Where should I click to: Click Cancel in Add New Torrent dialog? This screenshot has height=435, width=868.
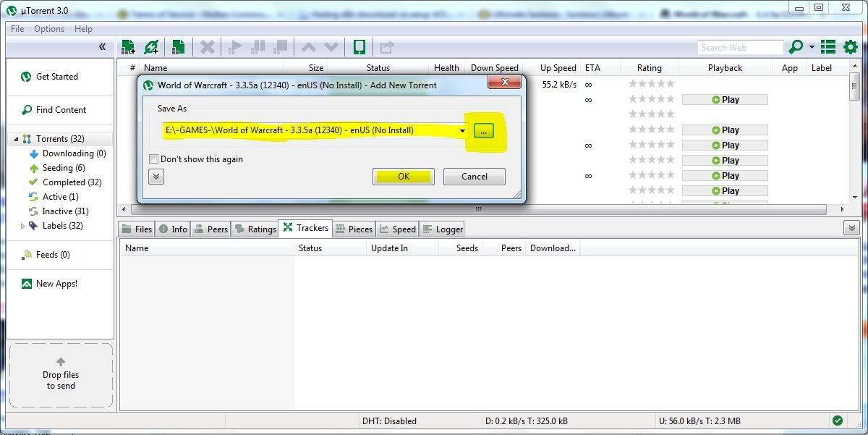475,177
